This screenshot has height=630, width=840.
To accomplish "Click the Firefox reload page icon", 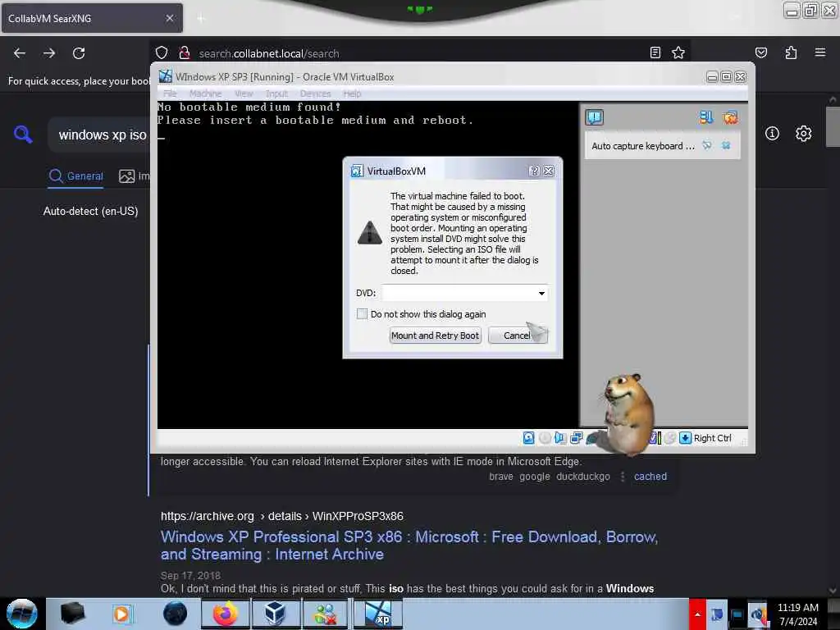I will (x=79, y=53).
